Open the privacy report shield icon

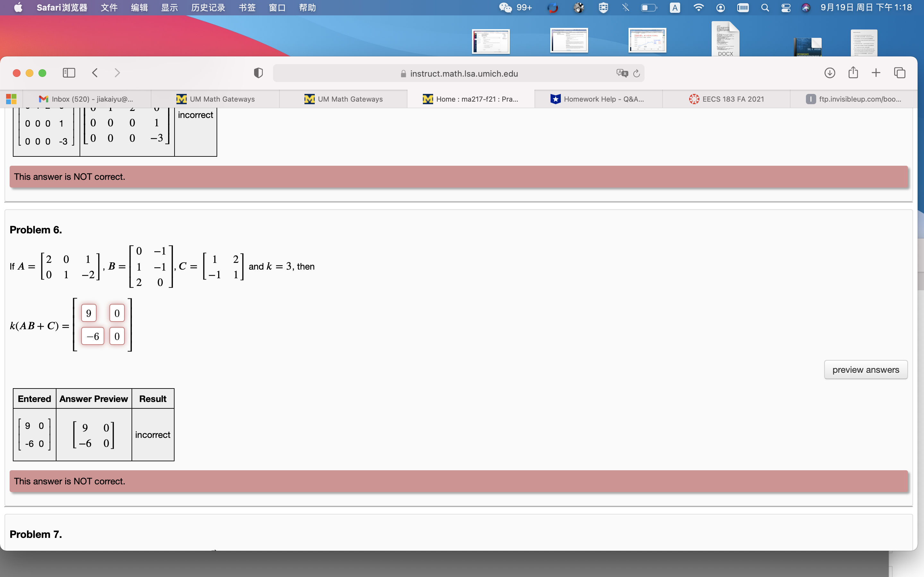258,73
